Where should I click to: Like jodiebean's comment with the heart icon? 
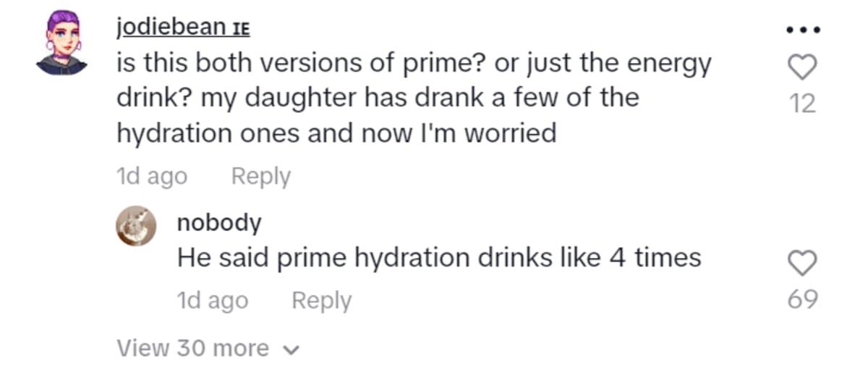(801, 69)
